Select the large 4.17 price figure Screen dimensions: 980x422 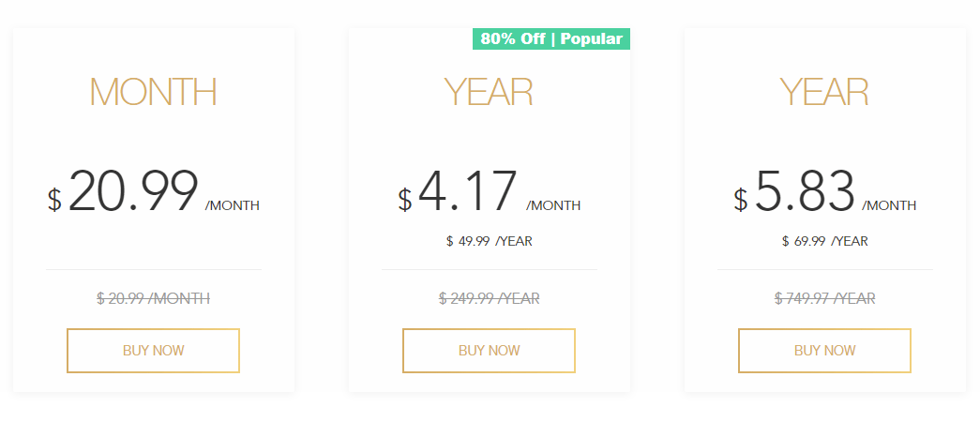467,192
